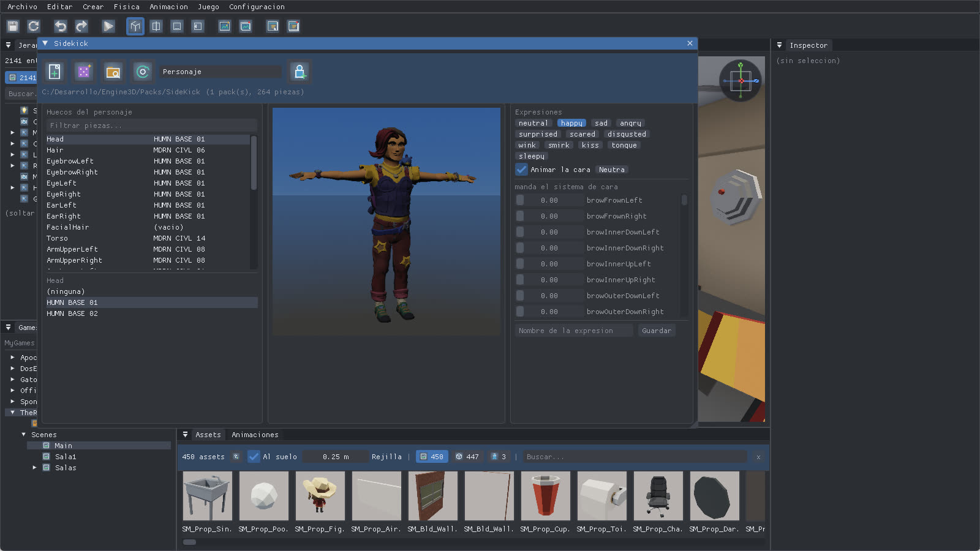Click the viewport orientation gizmo
980x551 pixels.
pos(741,80)
